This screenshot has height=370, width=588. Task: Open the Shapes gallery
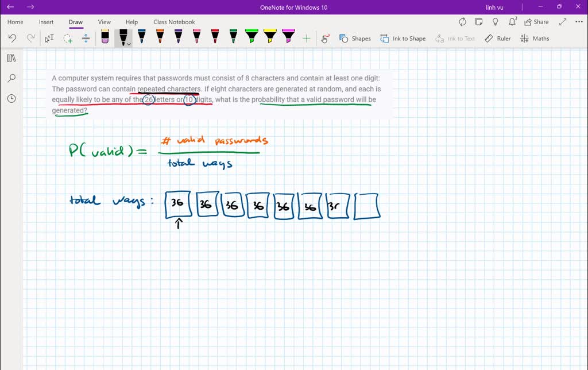coord(355,38)
